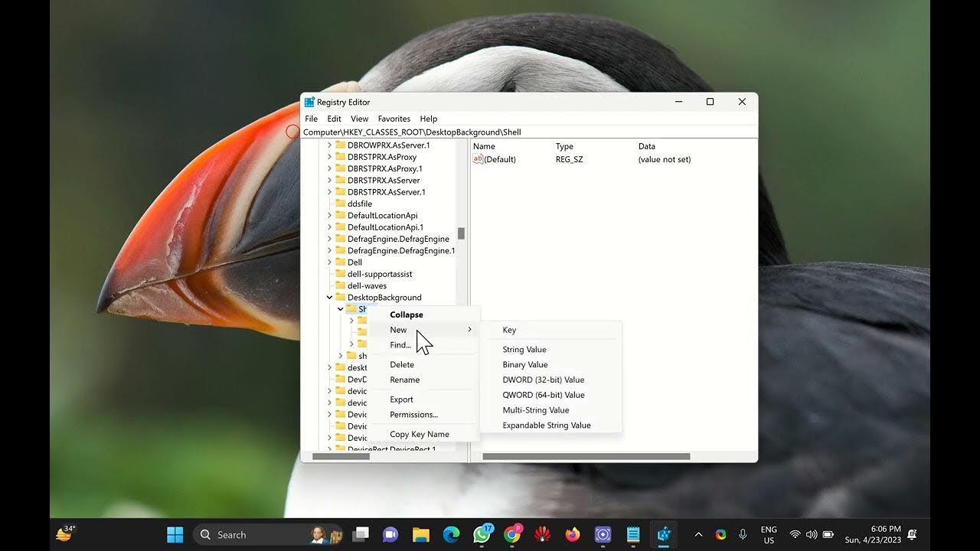Open Firefox from the taskbar
Viewport: 980px width, 551px height.
tap(573, 534)
